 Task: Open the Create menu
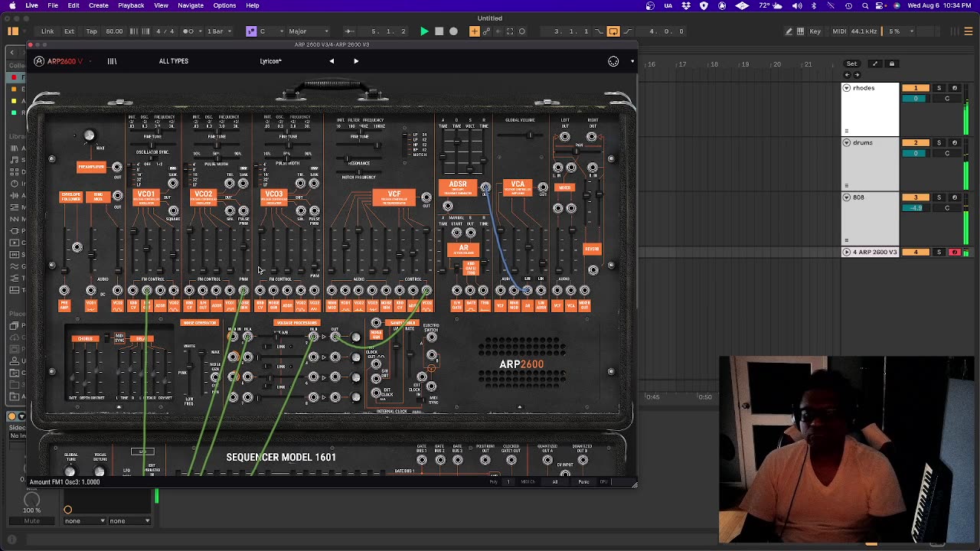[x=99, y=5]
